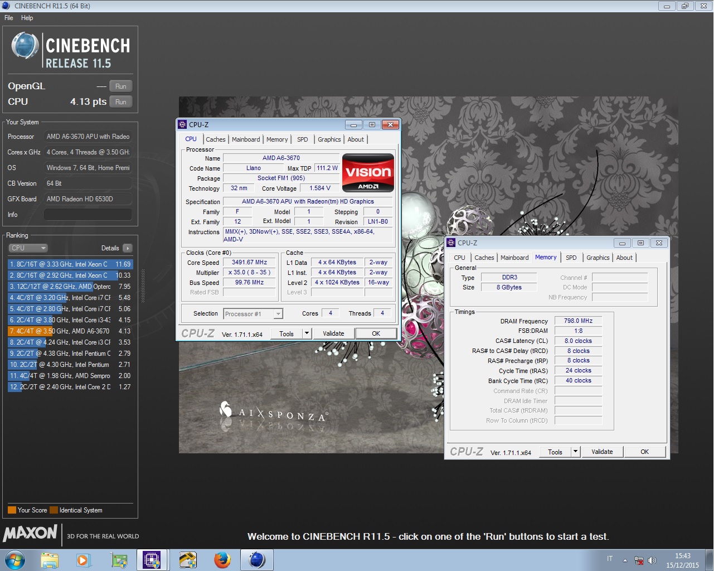Click the DRAM Frequency value 798.0 MHz
728x571 pixels.
[578, 321]
